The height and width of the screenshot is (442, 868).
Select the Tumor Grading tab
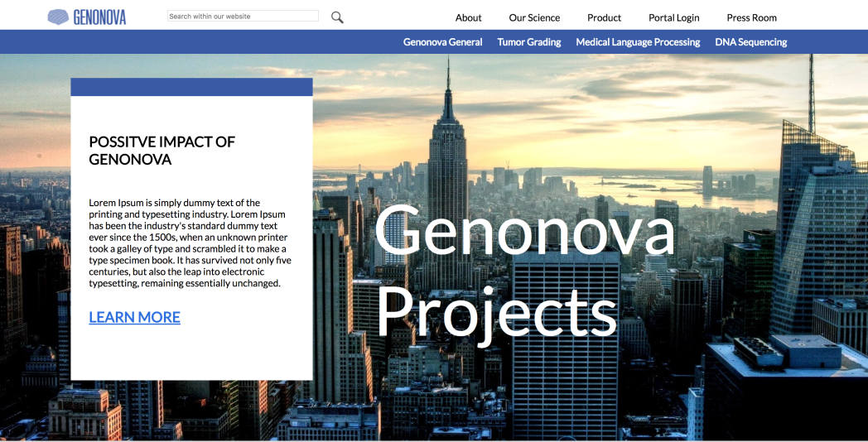tap(528, 42)
